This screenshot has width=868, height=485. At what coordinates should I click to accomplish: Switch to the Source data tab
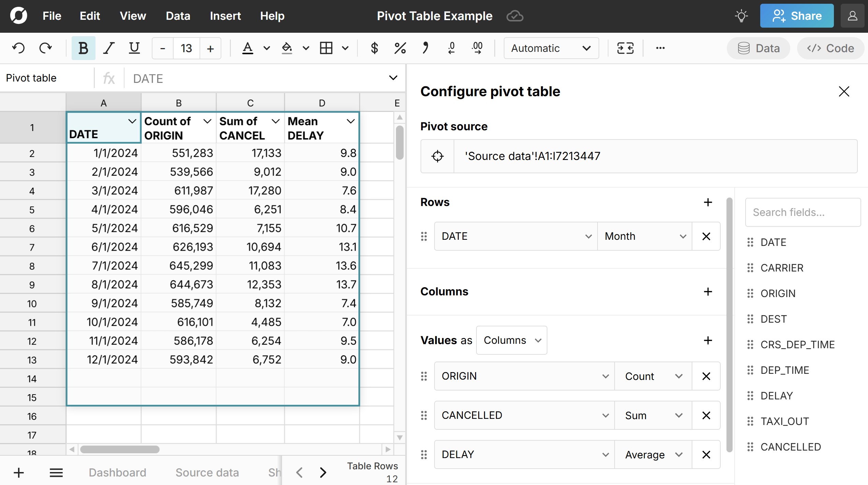pos(207,472)
